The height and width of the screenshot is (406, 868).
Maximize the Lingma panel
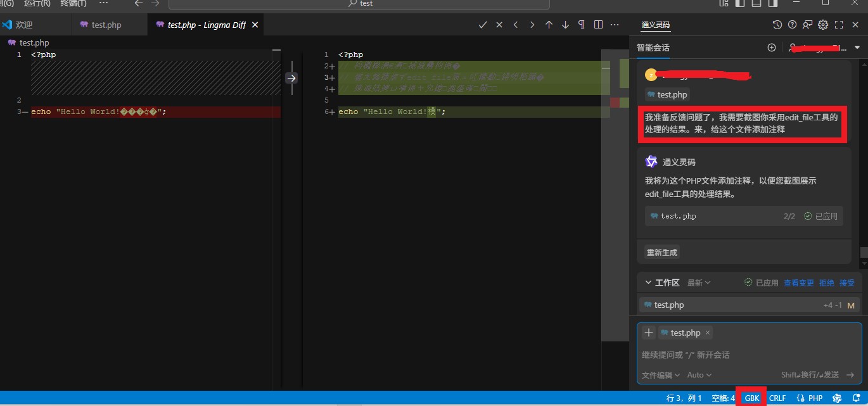[x=839, y=25]
